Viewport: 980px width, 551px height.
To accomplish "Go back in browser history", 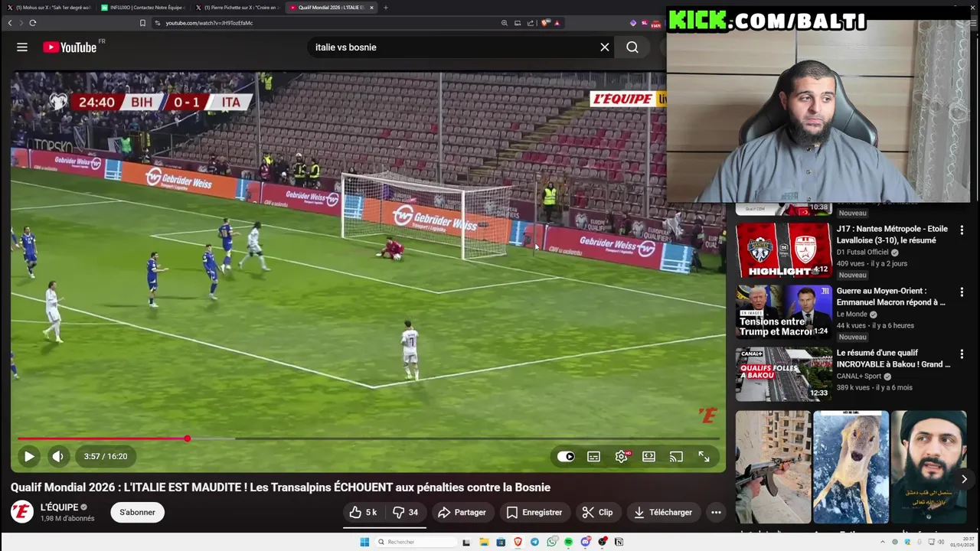I will (10, 23).
